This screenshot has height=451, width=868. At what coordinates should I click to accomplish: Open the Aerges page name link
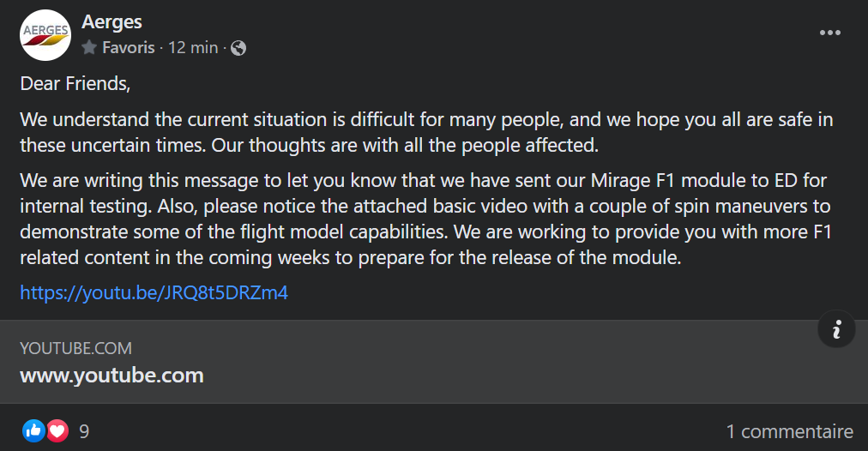pyautogui.click(x=112, y=22)
